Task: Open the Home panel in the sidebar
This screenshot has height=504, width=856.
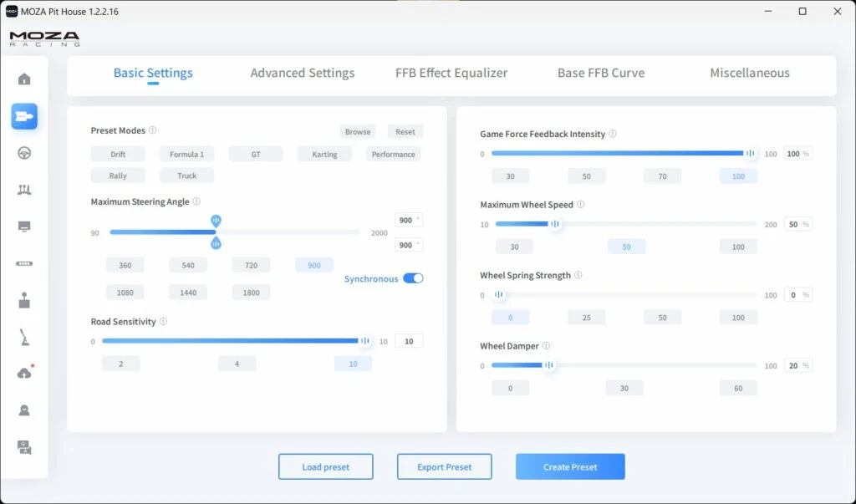Action: pyautogui.click(x=24, y=77)
